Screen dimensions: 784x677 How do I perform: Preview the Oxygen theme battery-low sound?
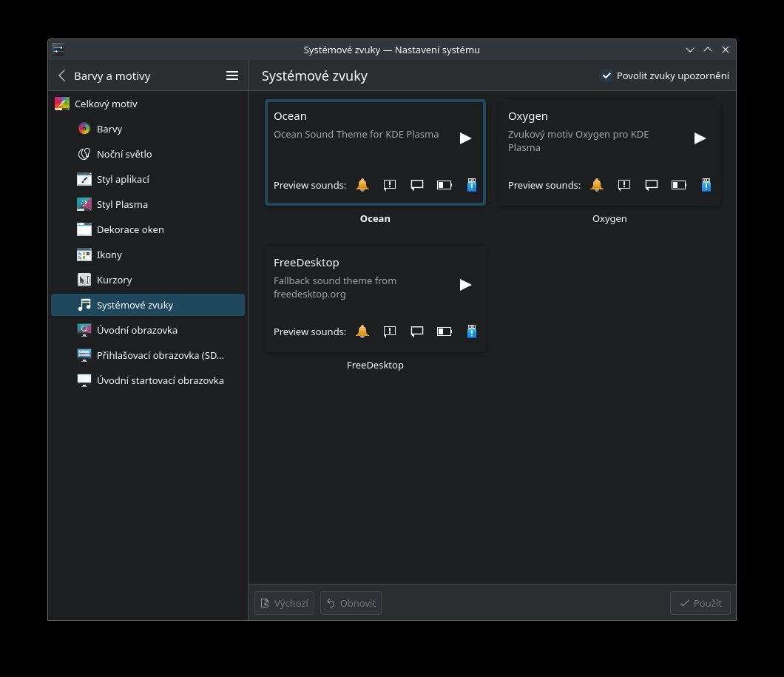coord(678,185)
